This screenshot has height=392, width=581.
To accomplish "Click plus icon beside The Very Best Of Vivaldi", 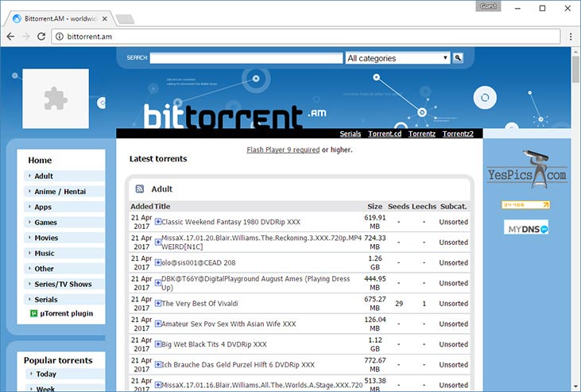I will point(158,304).
